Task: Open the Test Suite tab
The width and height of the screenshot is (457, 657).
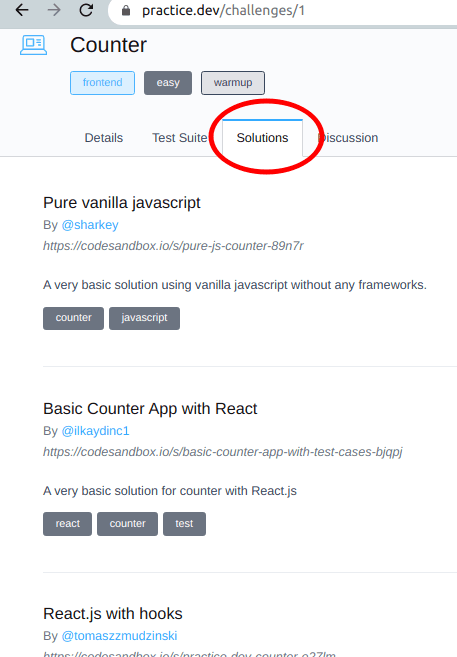Action: 180,138
